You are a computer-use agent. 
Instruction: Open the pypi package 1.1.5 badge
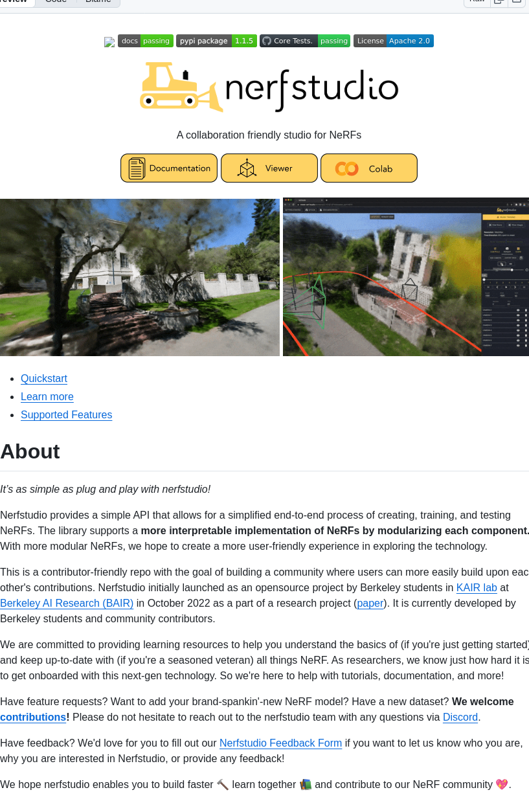(216, 41)
